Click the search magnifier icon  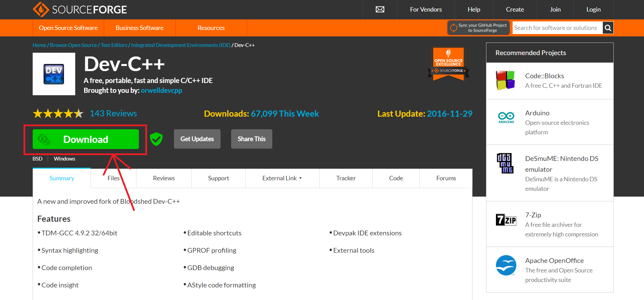click(x=608, y=28)
